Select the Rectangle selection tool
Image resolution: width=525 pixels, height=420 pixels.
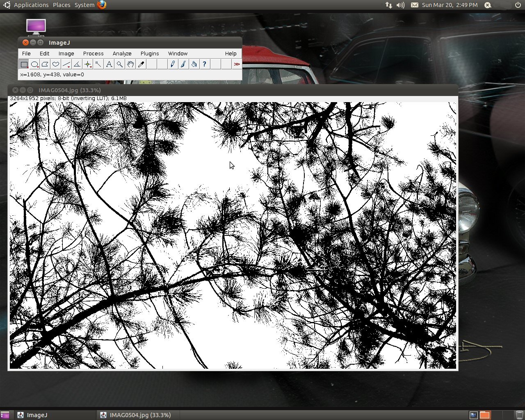click(24, 64)
